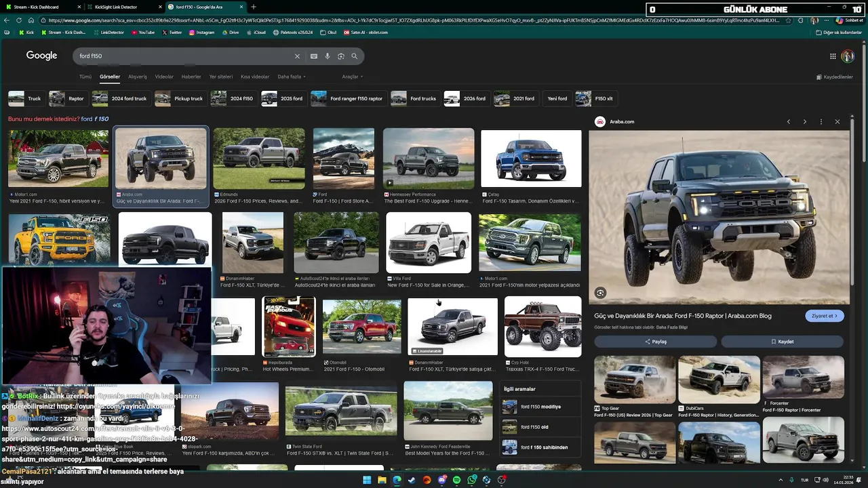Clear the Google search box text

pyautogui.click(x=297, y=56)
